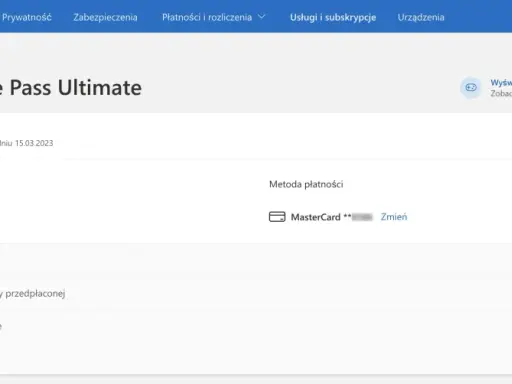Image resolution: width=512 pixels, height=384 pixels.
Task: Open Usługi i subskrypcje tab
Action: (x=333, y=17)
